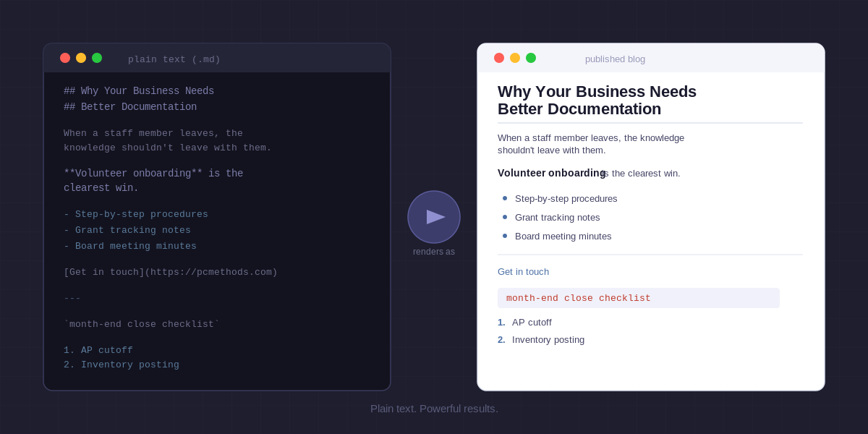Click rendered numbered item 'AP cutoff'
The image size is (868, 434).
click(532, 322)
